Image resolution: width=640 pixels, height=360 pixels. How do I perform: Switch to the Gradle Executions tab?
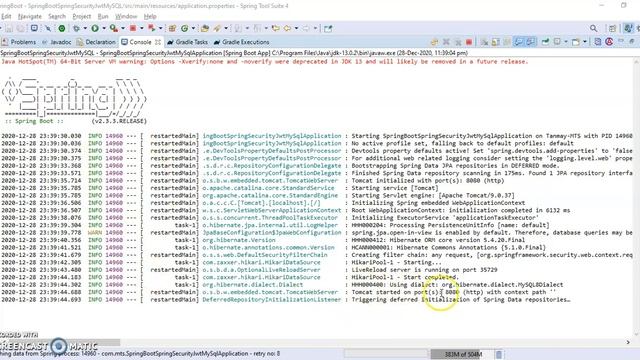[241, 42]
